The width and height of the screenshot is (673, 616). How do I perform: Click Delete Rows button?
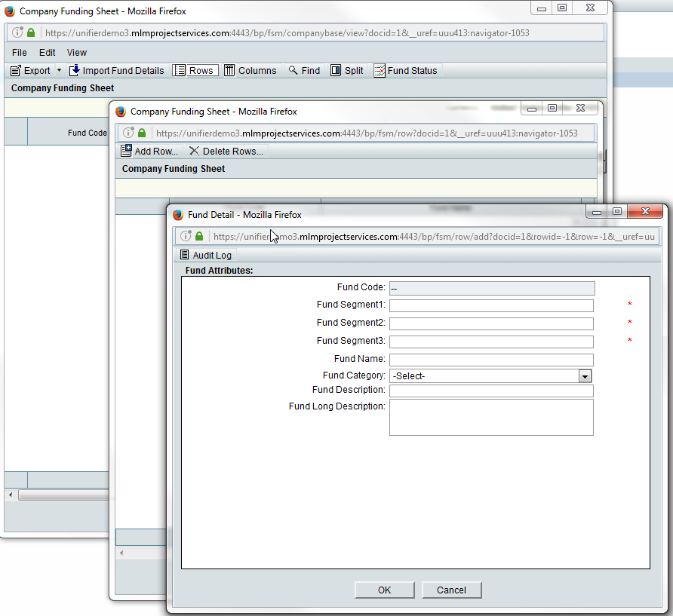(x=226, y=151)
